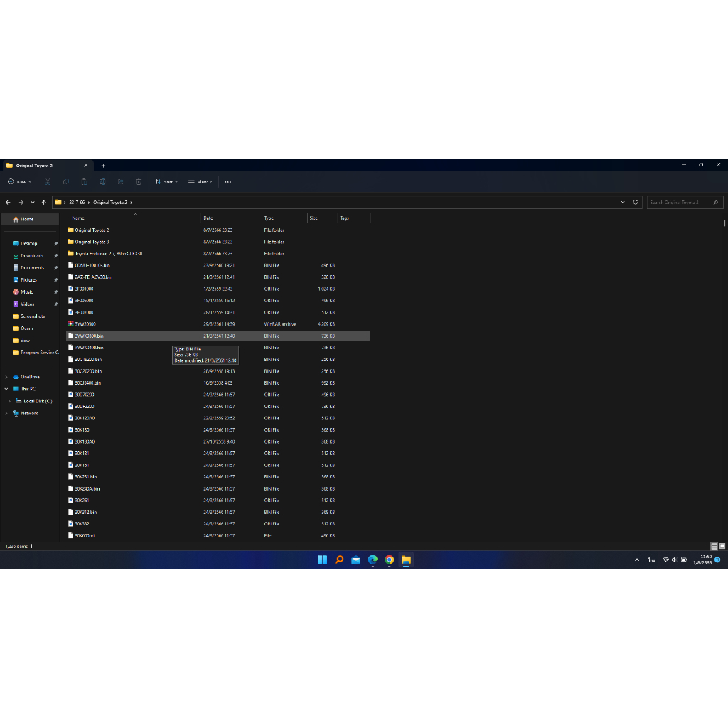Open Windows Start menu

point(323,560)
